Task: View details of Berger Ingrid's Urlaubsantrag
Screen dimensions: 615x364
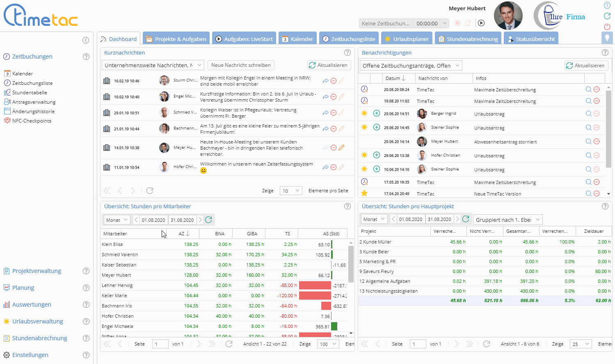Action: tap(588, 114)
